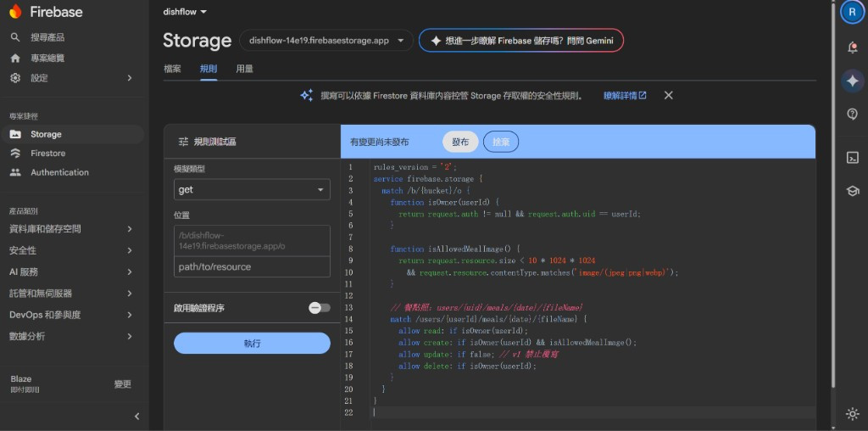This screenshot has width=868, height=431.
Task: Click the 規則測試區 header label
Action: 214,142
